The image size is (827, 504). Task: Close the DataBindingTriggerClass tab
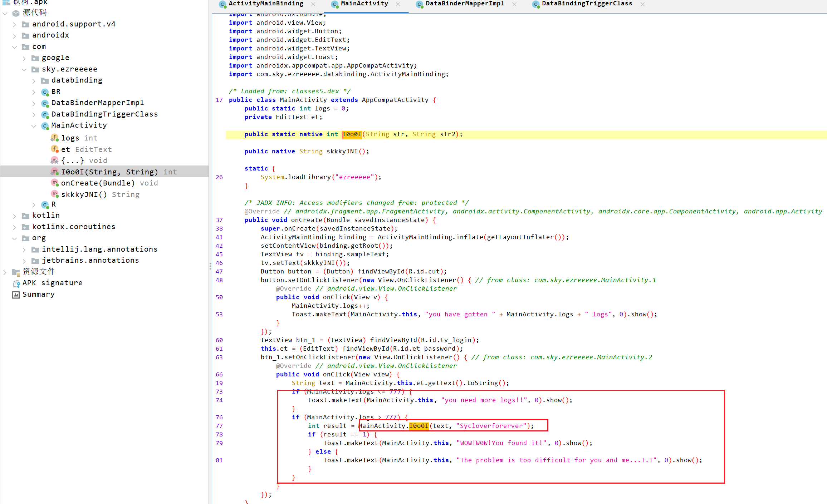pyautogui.click(x=642, y=4)
